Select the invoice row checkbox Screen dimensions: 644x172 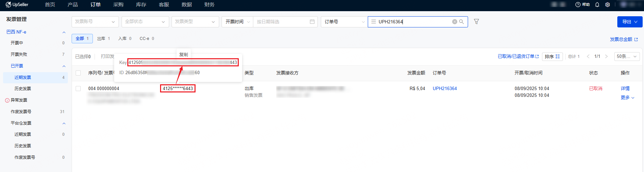pos(78,89)
